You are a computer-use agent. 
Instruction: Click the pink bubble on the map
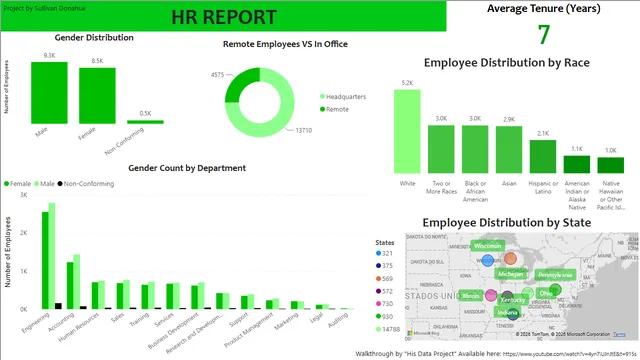point(491,295)
